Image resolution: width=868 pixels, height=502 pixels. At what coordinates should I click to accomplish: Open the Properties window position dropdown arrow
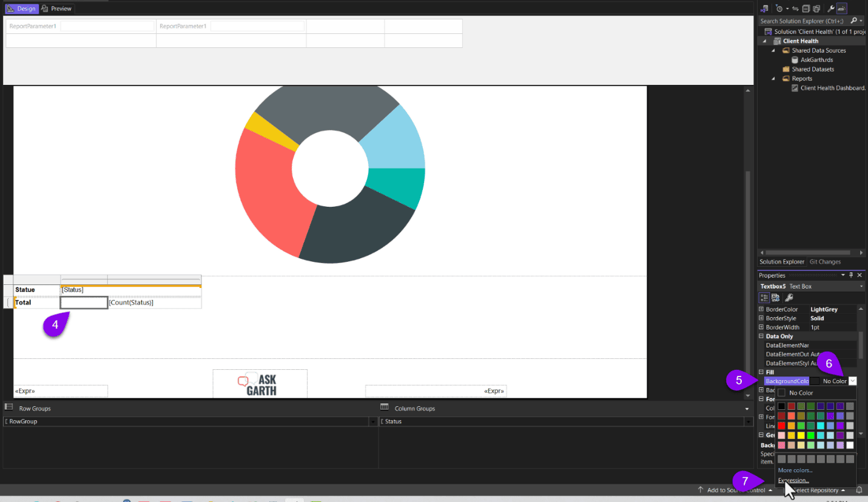click(844, 275)
